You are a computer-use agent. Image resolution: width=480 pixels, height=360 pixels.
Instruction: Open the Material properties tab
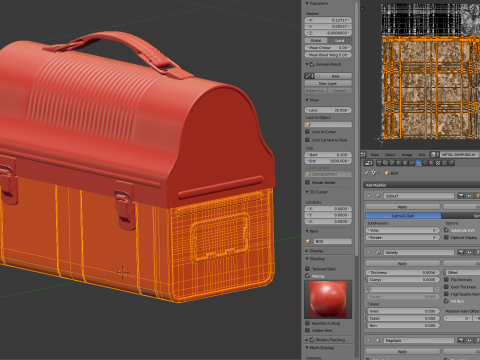(x=431, y=163)
